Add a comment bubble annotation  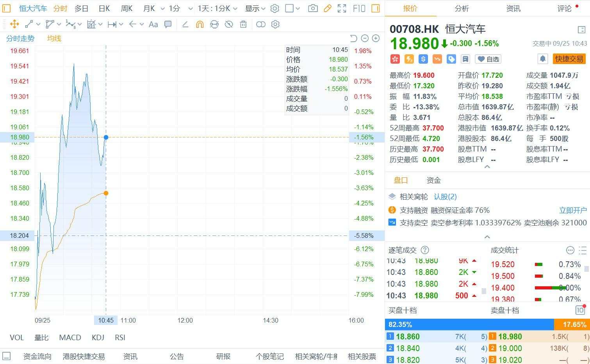point(168,24)
